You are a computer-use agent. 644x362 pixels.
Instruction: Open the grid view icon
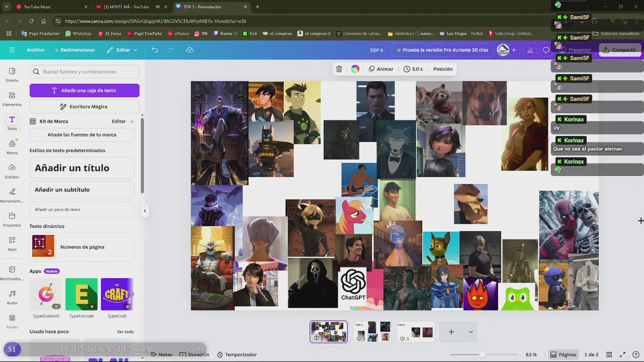coord(609,354)
